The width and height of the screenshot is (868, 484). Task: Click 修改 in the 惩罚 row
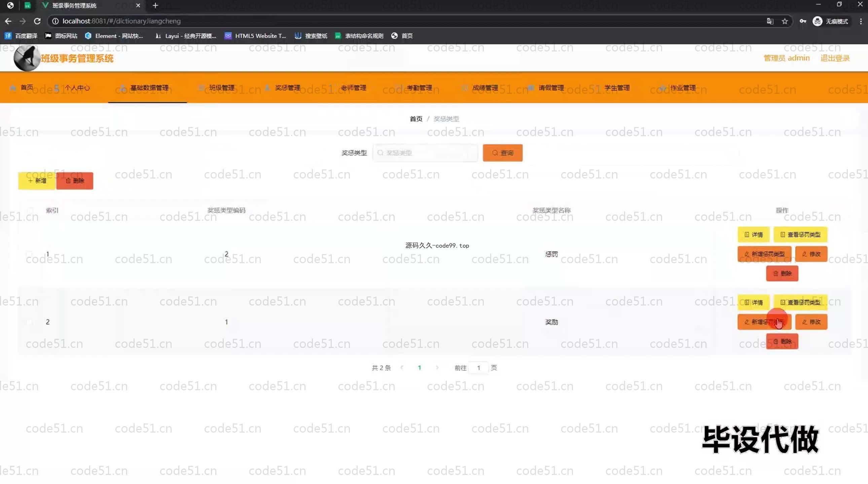811,254
